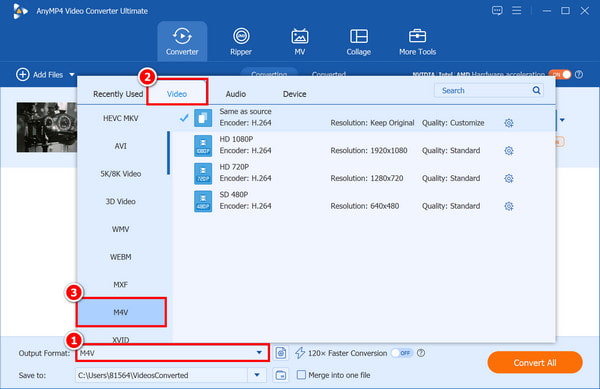
Task: Click the search magnifier icon
Action: (x=536, y=91)
